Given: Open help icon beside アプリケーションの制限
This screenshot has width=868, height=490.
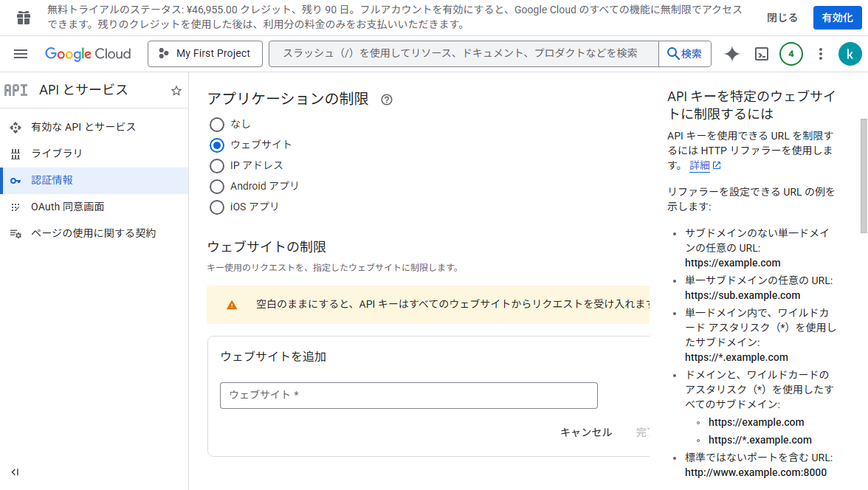Looking at the screenshot, I should click(387, 100).
